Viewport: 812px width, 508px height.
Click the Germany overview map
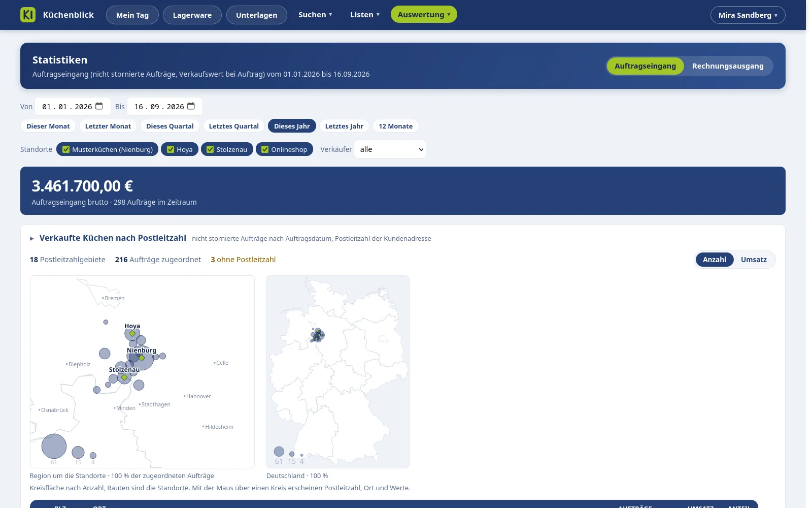point(338,372)
